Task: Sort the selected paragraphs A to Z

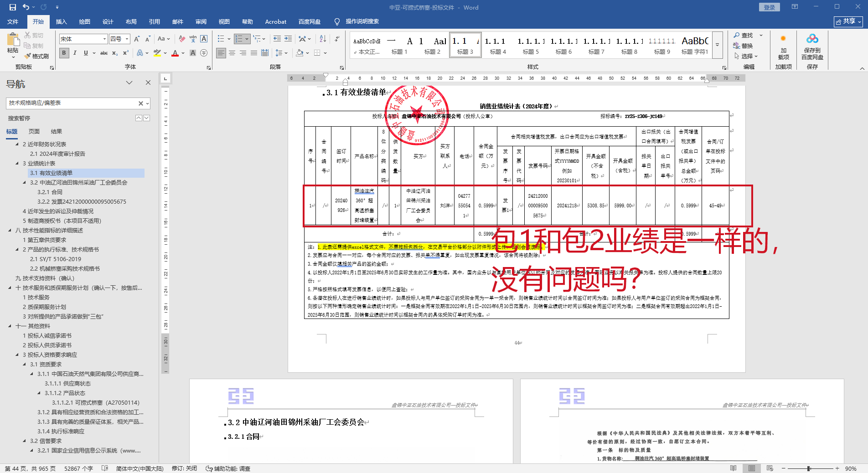Action: click(323, 39)
